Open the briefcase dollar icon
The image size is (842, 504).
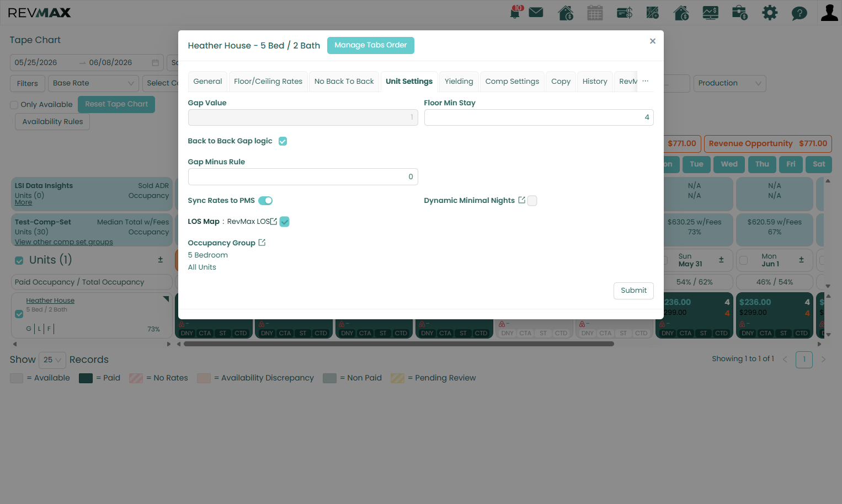(x=739, y=12)
